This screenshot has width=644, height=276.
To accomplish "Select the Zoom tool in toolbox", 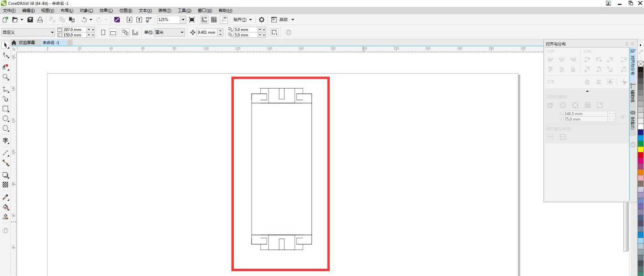I will 6,77.
